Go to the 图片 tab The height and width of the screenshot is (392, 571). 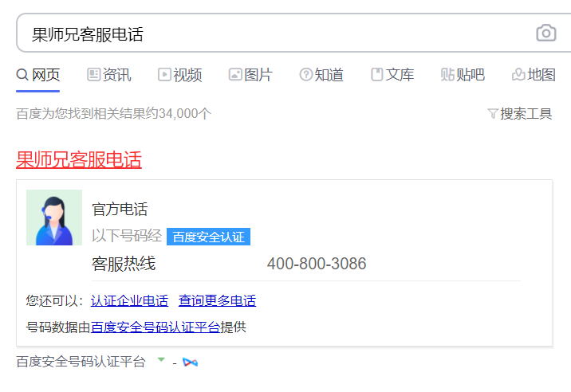coord(250,75)
